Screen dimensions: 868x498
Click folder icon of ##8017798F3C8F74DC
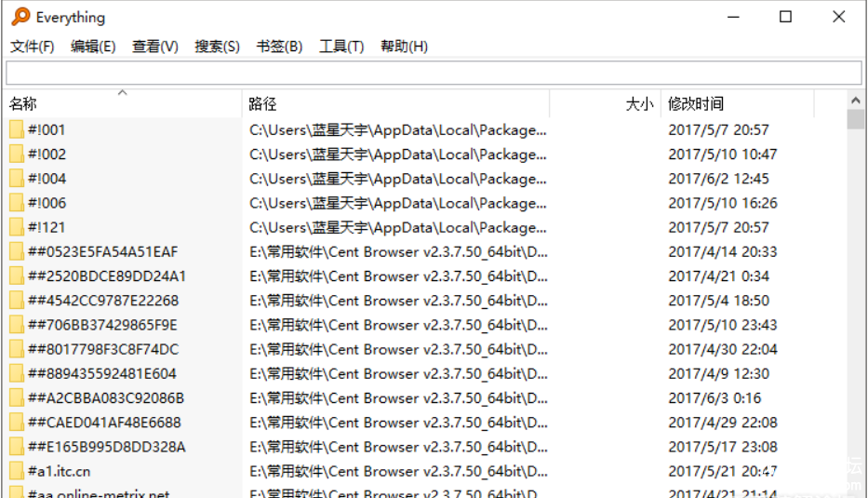point(17,349)
